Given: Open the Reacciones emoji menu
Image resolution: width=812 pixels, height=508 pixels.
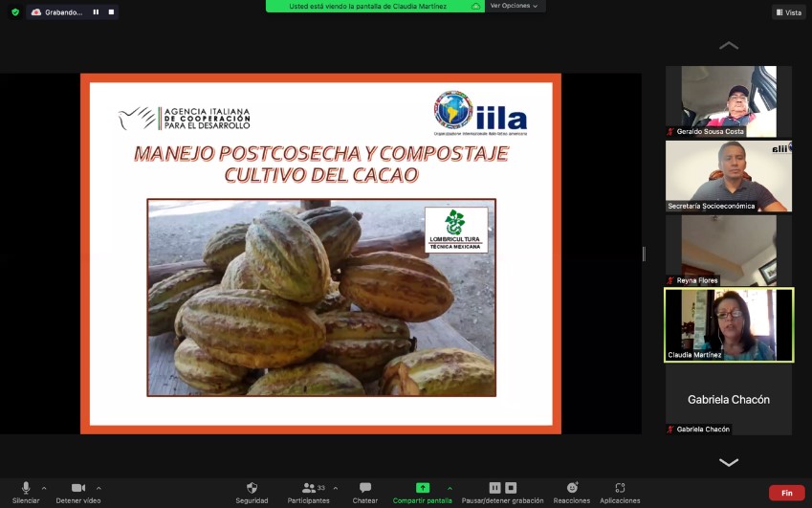Looking at the screenshot, I should tap(572, 488).
